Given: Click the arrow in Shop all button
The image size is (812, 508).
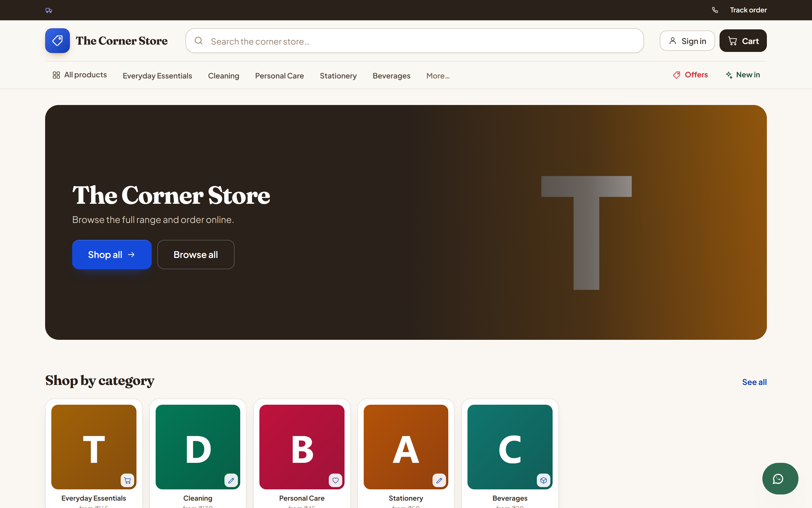Looking at the screenshot, I should 131,255.
